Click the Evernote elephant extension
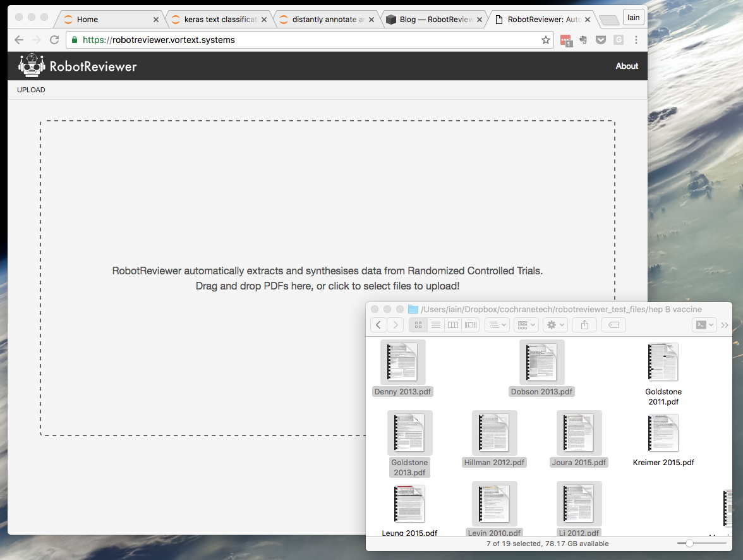Viewport: 743px width, 560px height. (x=583, y=40)
